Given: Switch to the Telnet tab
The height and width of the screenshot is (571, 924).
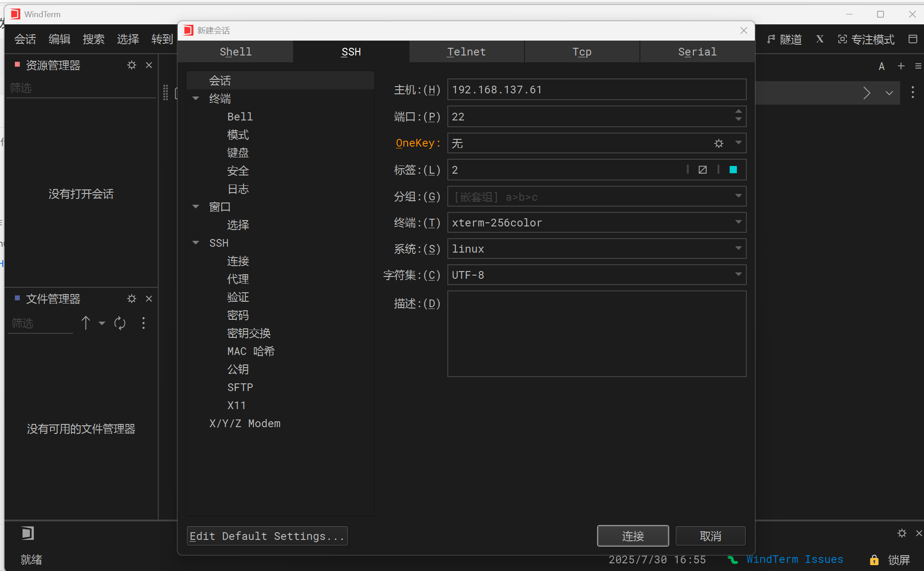Looking at the screenshot, I should 466,51.
